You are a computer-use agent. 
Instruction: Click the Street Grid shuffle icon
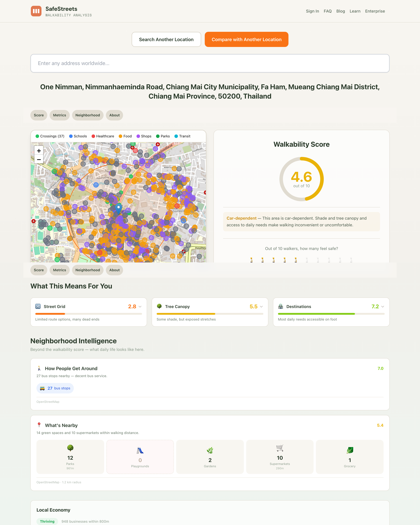38,306
